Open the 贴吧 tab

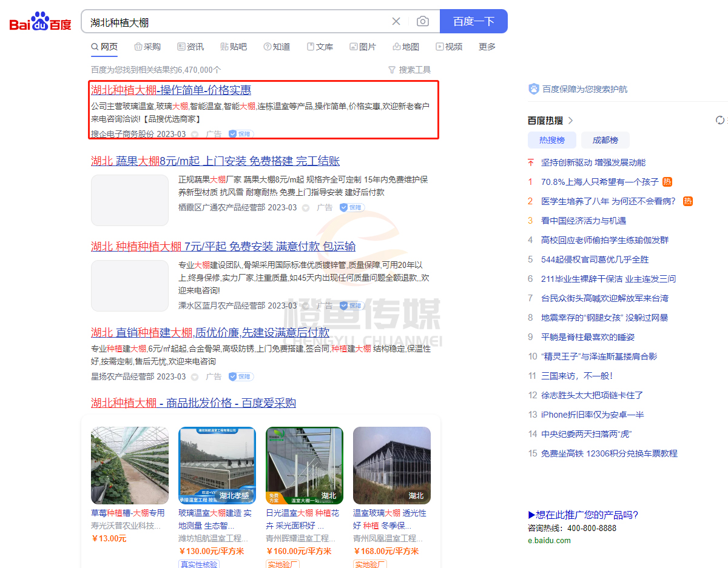pos(234,47)
